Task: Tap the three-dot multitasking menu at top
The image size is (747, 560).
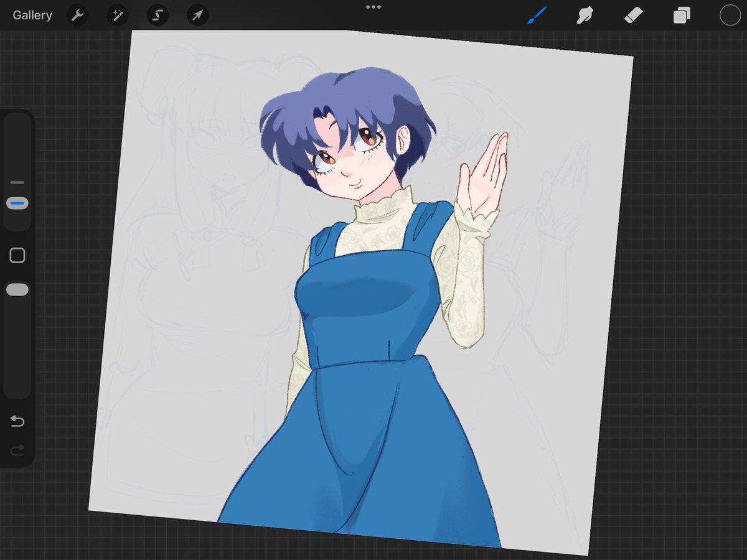Action: [x=374, y=7]
